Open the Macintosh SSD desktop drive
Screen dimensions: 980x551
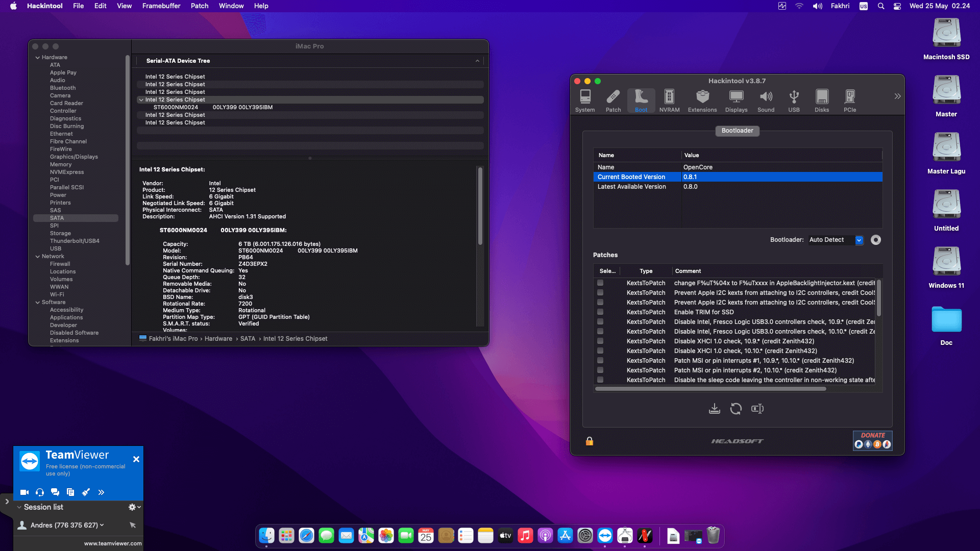[946, 40]
